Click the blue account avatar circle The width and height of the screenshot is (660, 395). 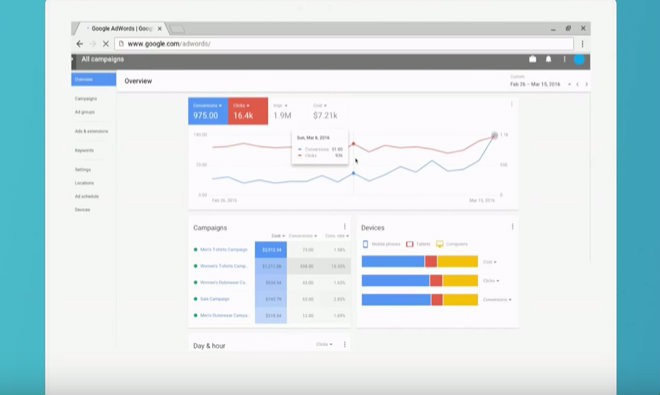(x=580, y=60)
